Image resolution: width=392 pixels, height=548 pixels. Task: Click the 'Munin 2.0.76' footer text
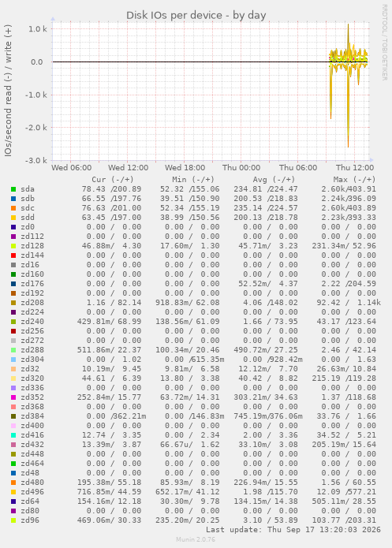(196, 539)
